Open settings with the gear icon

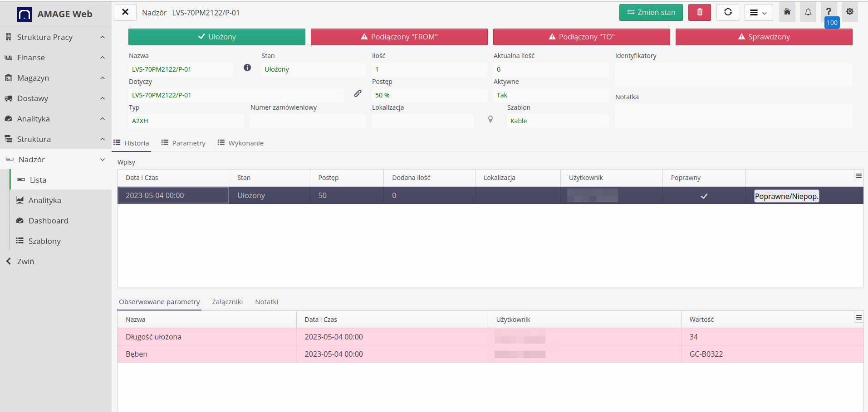click(x=849, y=12)
